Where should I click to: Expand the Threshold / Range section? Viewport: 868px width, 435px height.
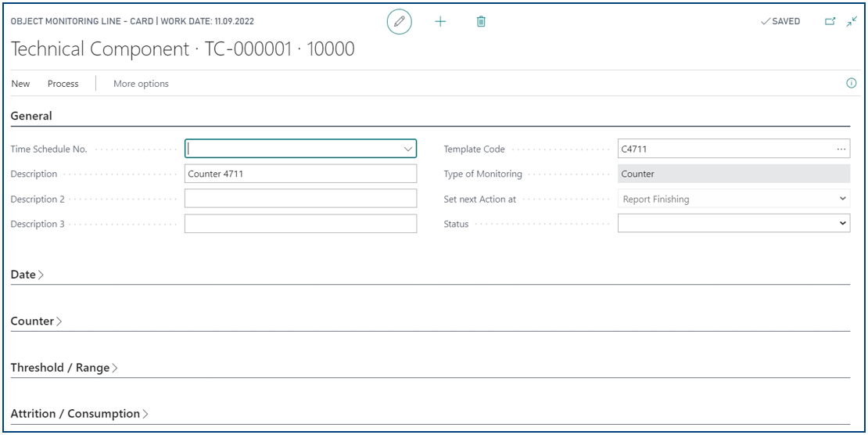click(64, 368)
